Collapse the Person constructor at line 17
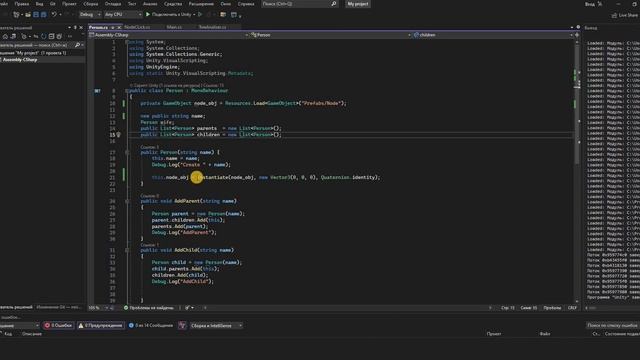This screenshot has height=360, width=640. [x=127, y=152]
